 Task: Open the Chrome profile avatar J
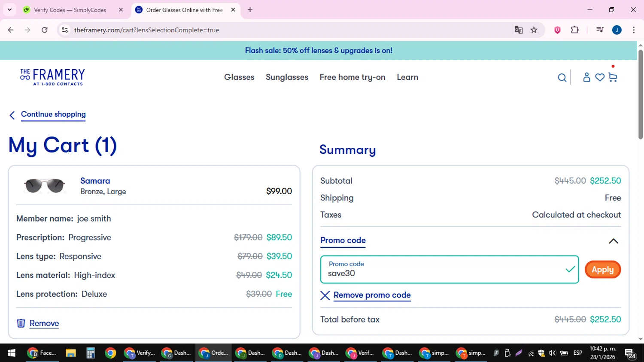coord(617,30)
